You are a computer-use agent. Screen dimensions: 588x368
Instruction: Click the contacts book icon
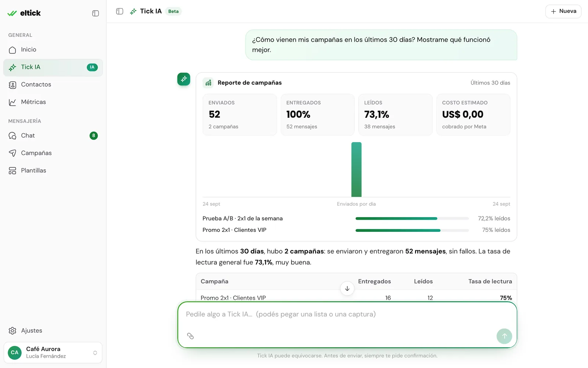tap(12, 85)
